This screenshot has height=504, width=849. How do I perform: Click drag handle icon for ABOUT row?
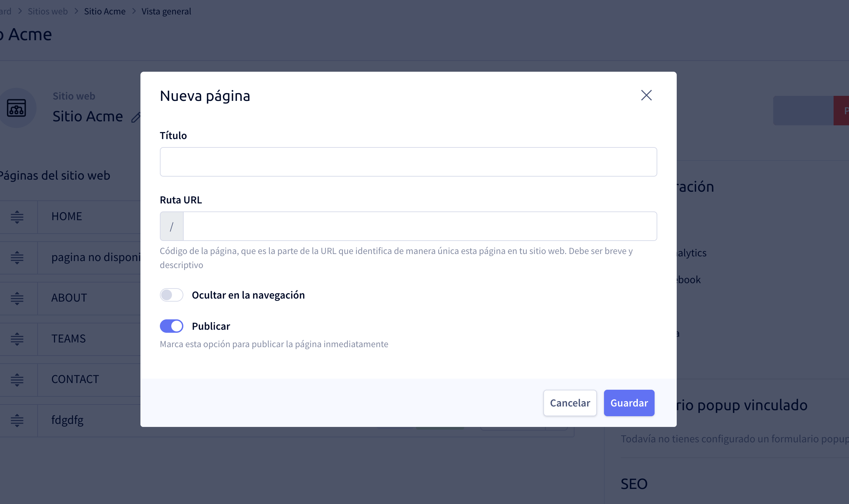pos(17,298)
